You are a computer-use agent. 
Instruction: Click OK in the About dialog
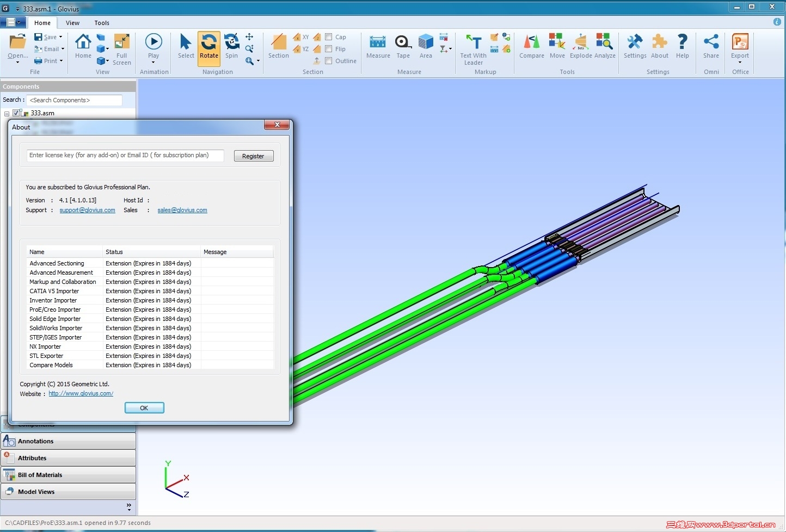[144, 408]
